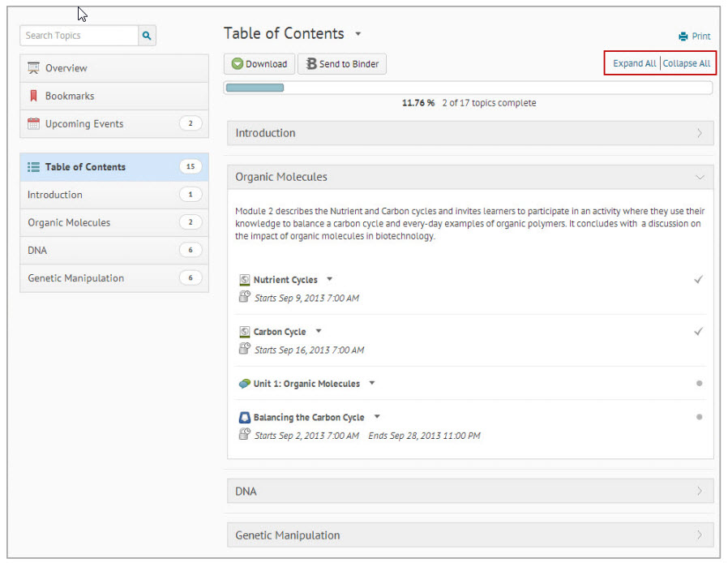Click the Download button
The width and height of the screenshot is (728, 563).
259,64
